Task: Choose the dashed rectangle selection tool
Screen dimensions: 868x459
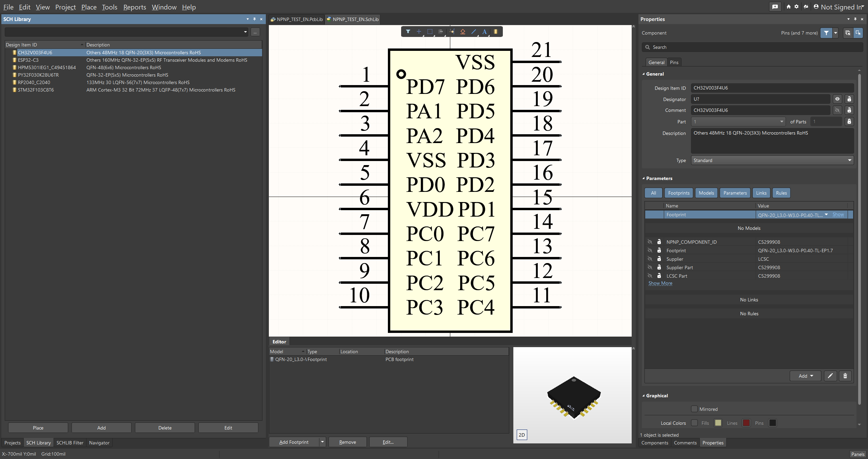Action: click(x=430, y=32)
